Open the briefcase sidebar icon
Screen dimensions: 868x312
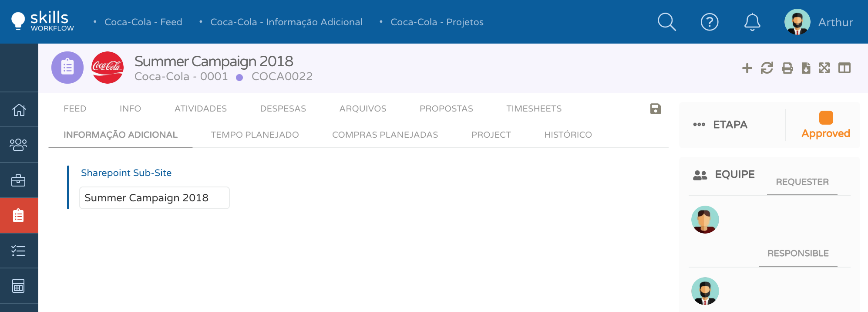click(18, 180)
